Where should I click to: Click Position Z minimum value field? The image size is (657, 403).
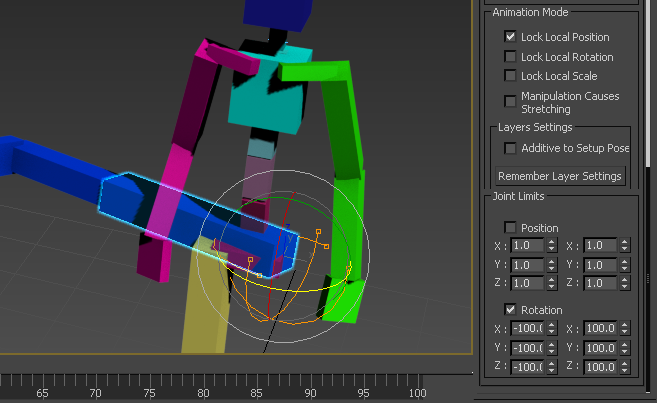527,283
